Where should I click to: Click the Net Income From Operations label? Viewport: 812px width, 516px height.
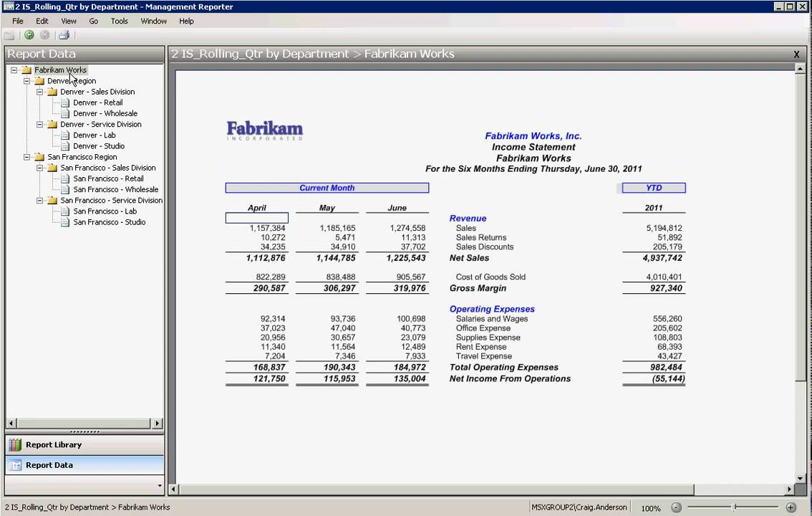point(510,378)
